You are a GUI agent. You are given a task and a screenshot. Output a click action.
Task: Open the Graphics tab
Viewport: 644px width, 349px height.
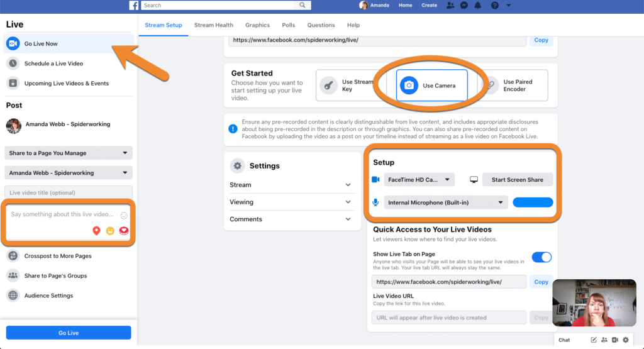(x=257, y=25)
